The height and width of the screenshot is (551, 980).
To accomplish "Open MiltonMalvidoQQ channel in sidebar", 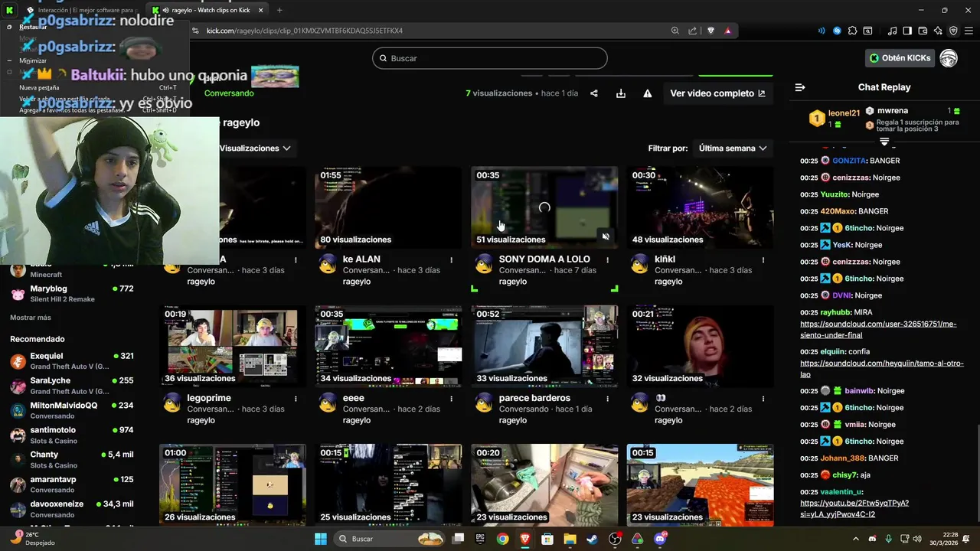I will click(72, 410).
